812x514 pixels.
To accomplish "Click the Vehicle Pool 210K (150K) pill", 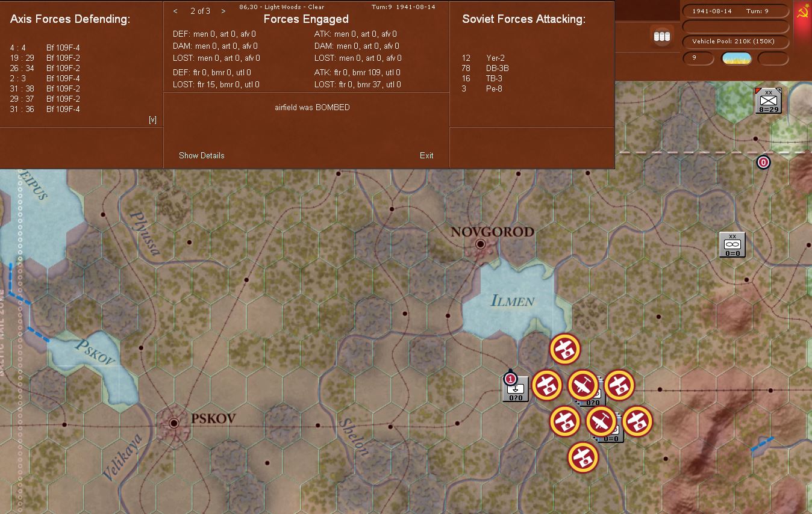I will pos(735,42).
